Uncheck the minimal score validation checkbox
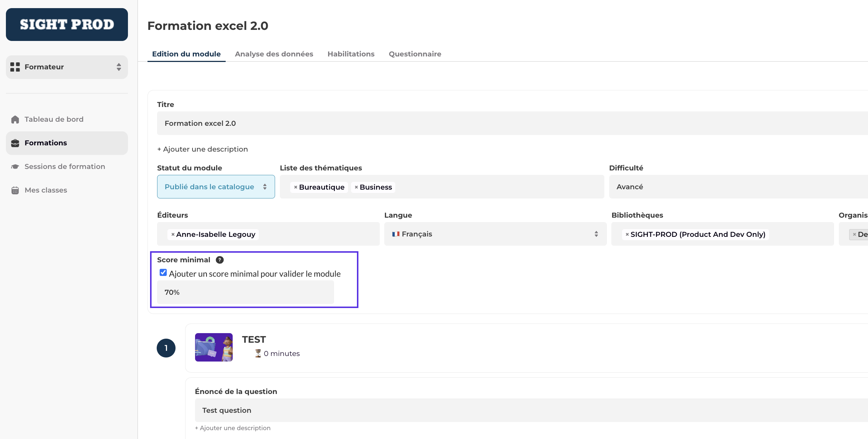This screenshot has width=868, height=439. [163, 273]
